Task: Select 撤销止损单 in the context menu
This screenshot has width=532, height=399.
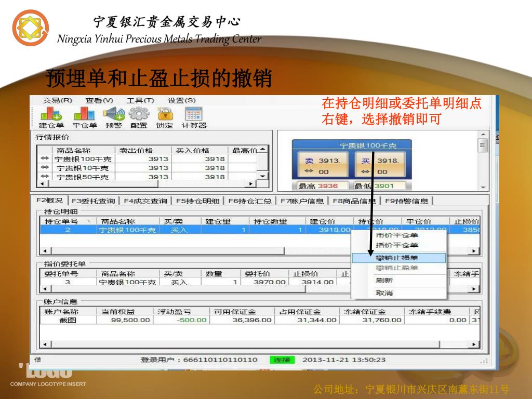Action: 398,258
